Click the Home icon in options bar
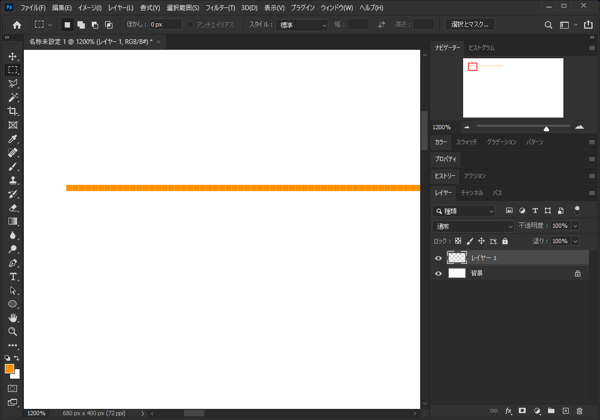 (17, 25)
